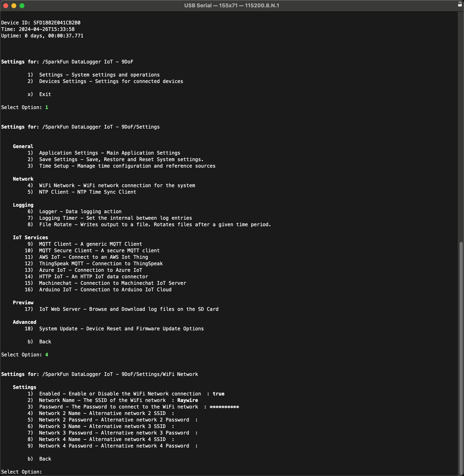The width and height of the screenshot is (464, 476).
Task: Click the final 'Select Option:' prompt
Action: [22, 472]
